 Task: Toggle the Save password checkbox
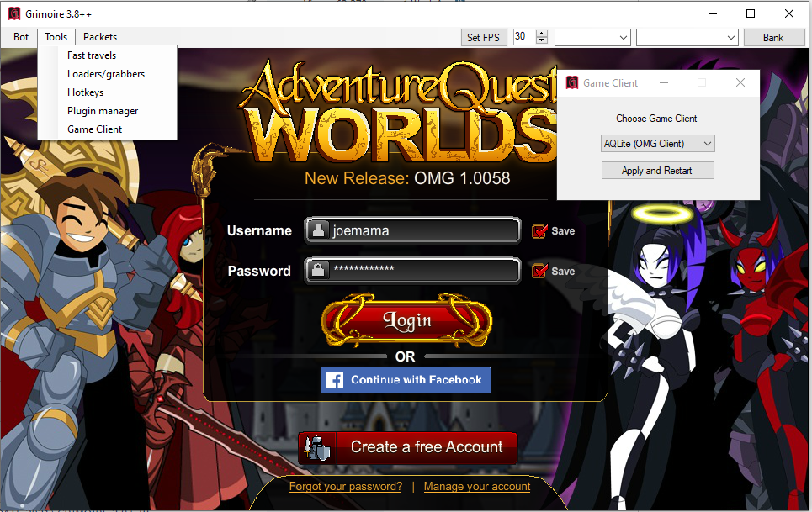coord(539,271)
